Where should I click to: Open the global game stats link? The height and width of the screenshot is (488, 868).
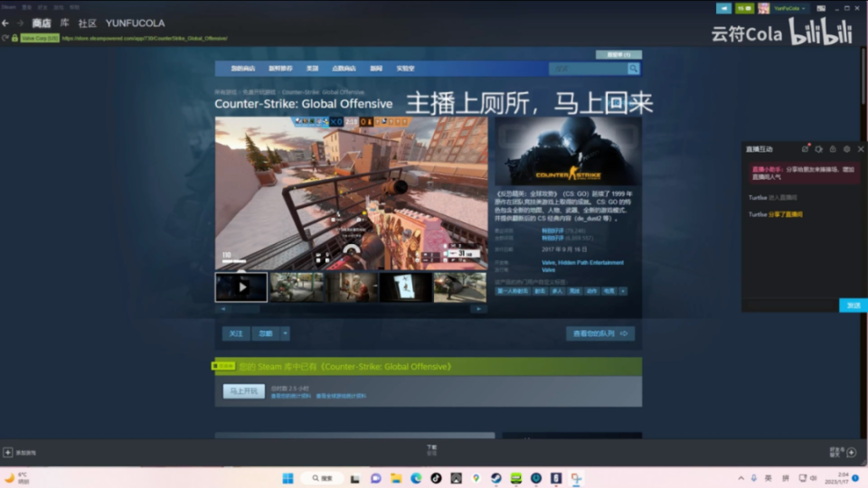click(341, 396)
